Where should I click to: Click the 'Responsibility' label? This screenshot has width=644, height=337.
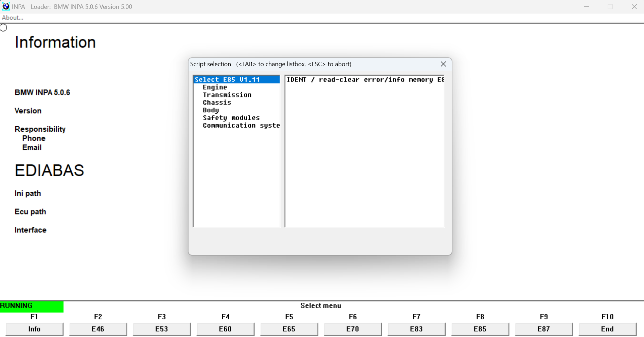(40, 129)
